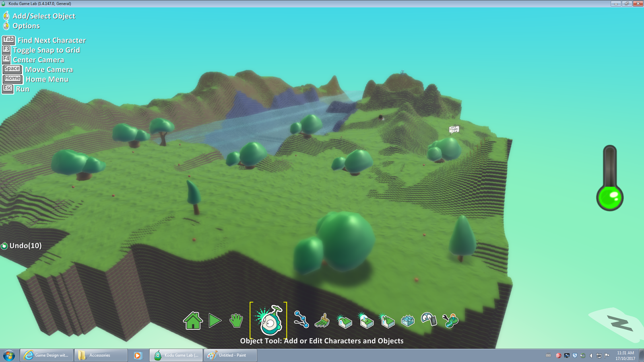Click the Options mouse hint

pyautogui.click(x=22, y=26)
